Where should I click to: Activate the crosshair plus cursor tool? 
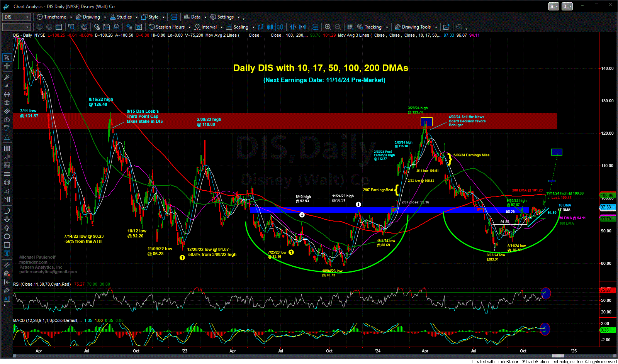(x=7, y=66)
